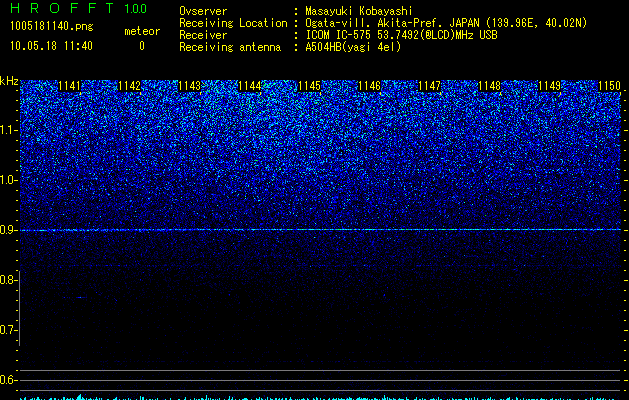Click the Ovserver label
629x400 pixels.
203,11
